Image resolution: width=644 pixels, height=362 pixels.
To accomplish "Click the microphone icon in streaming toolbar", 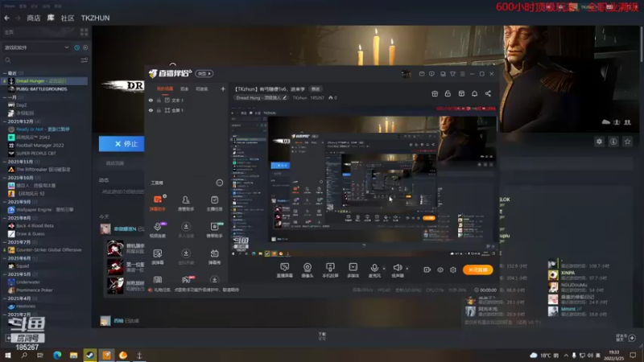I will [x=374, y=268].
